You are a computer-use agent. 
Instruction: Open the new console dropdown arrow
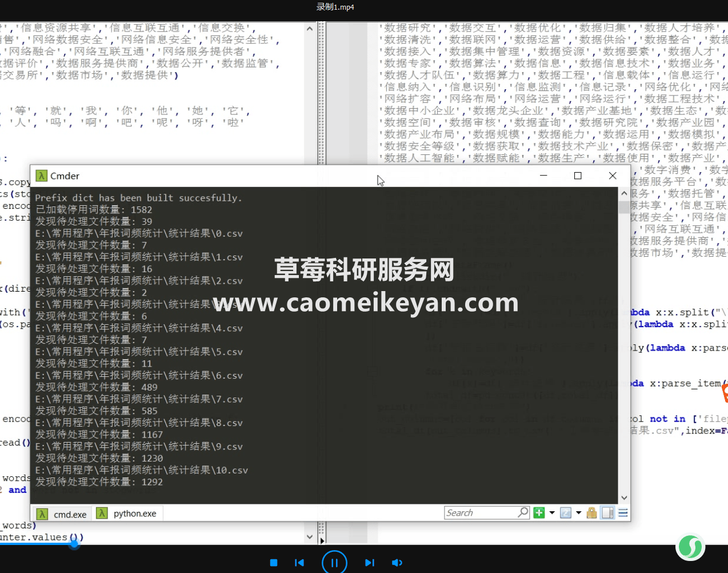point(552,512)
